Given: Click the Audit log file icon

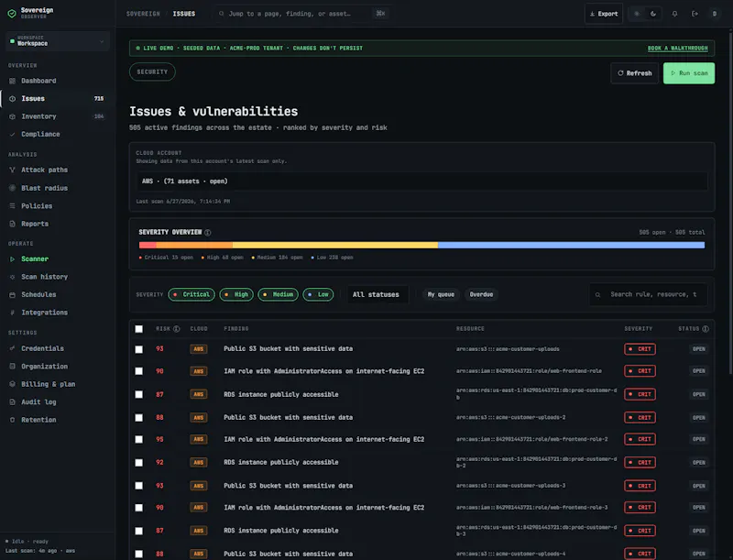Looking at the screenshot, I should 13,402.
